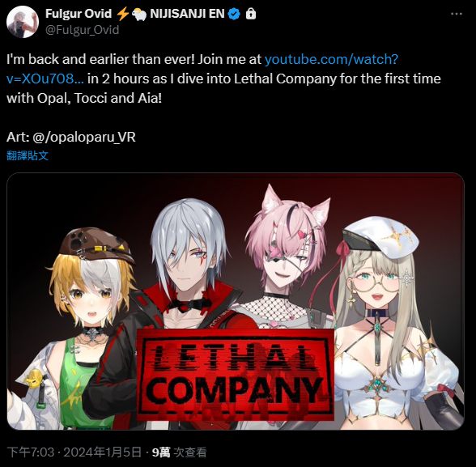This screenshot has width=476, height=467.
Task: Click the lightning bolt emoji in name
Action: click(x=123, y=14)
